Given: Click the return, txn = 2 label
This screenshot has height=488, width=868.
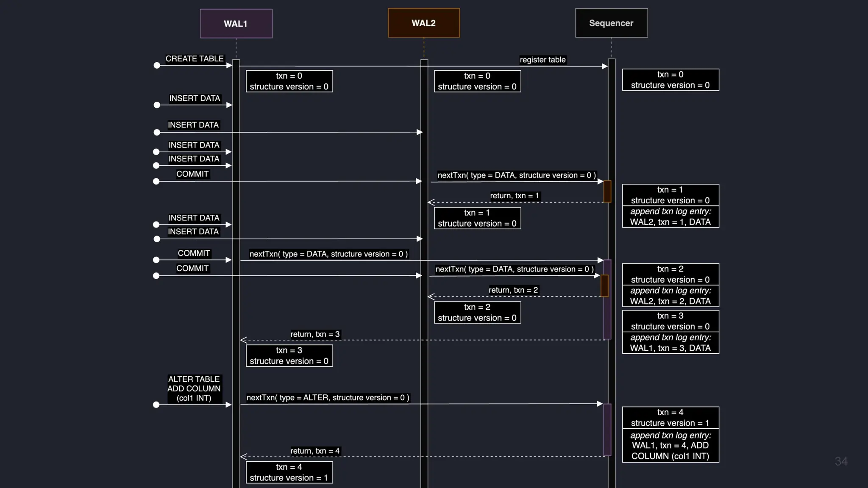Looking at the screenshot, I should [x=513, y=290].
